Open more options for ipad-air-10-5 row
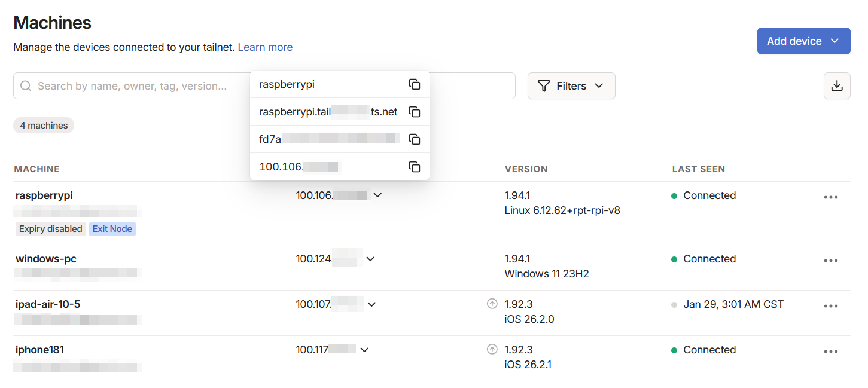 coord(831,306)
